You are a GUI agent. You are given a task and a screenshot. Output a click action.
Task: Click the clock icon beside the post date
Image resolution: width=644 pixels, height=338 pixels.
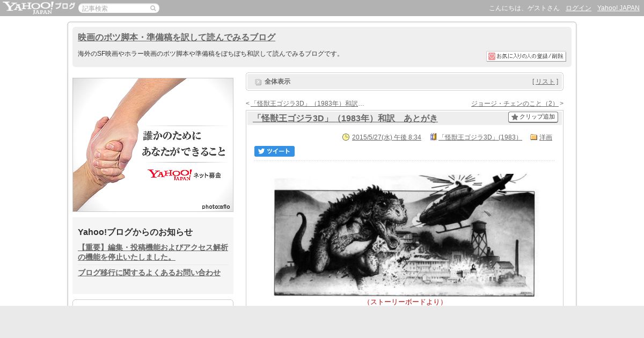(x=346, y=137)
